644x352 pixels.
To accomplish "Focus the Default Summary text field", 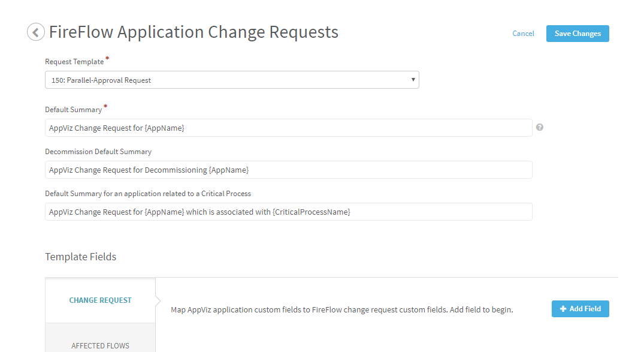I will 288,128.
